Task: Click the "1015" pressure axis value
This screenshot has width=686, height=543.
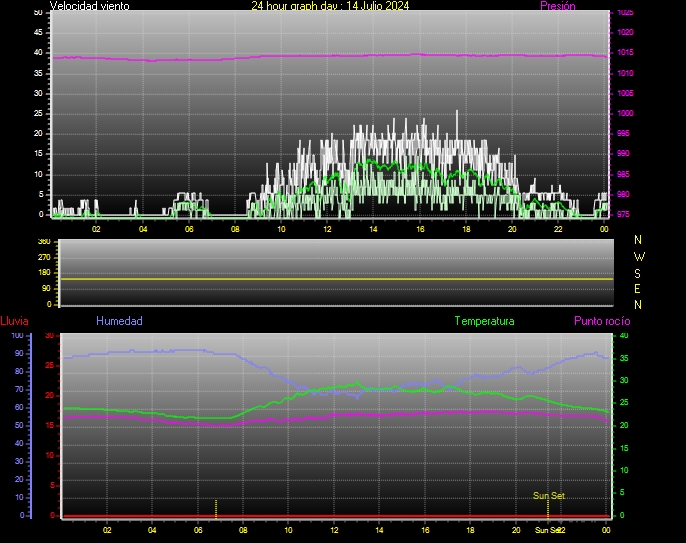Action: [x=625, y=53]
